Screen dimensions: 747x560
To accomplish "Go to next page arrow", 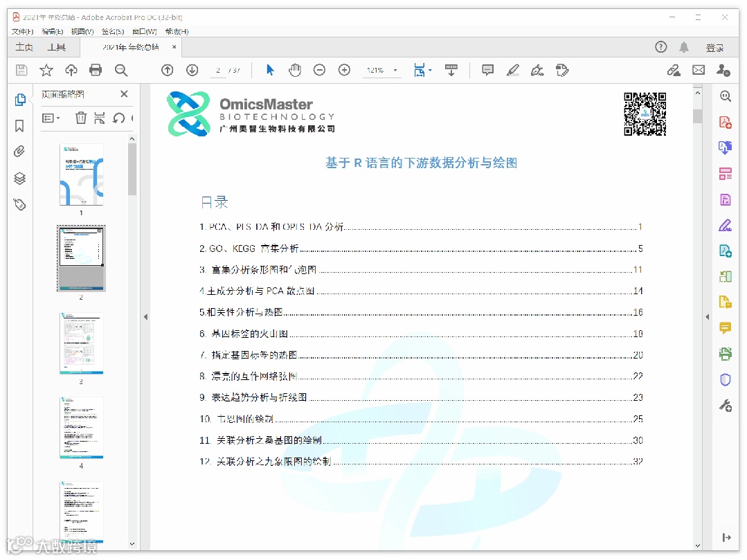I will (192, 71).
